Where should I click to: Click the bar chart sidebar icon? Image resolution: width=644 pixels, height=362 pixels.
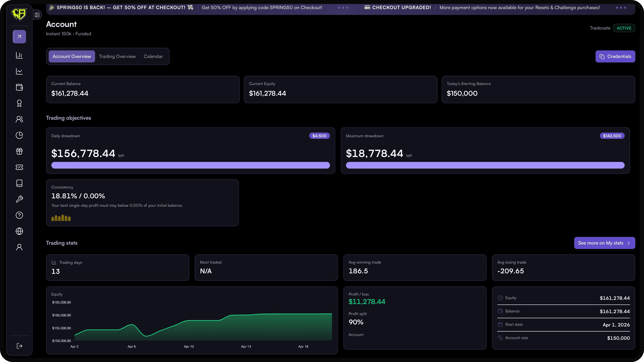coord(19,55)
